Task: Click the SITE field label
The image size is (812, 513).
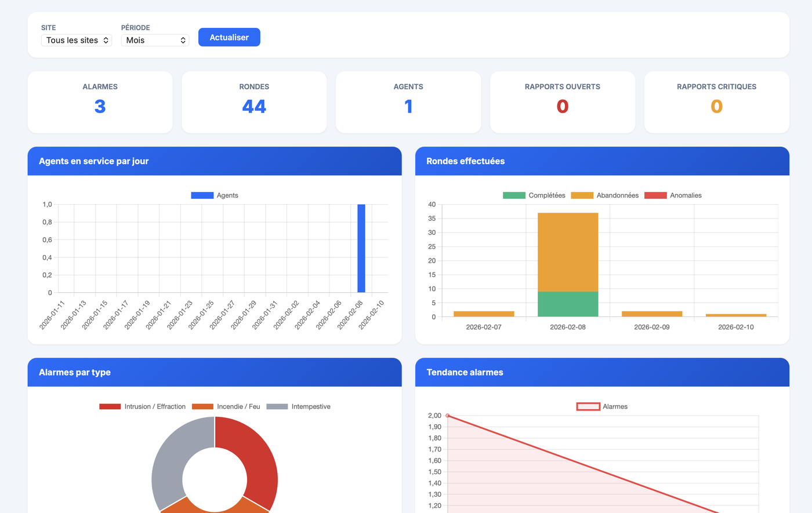Action: pos(49,28)
